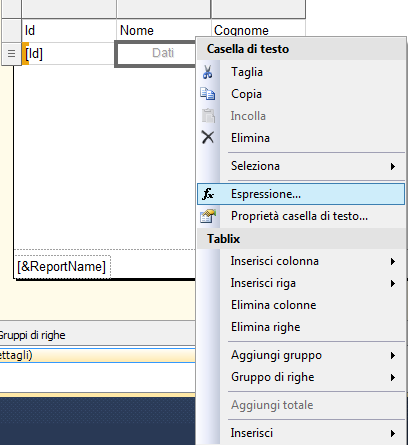Image resolution: width=408 pixels, height=445 pixels.
Task: Click the scissors Taglia icon
Action: tap(208, 72)
